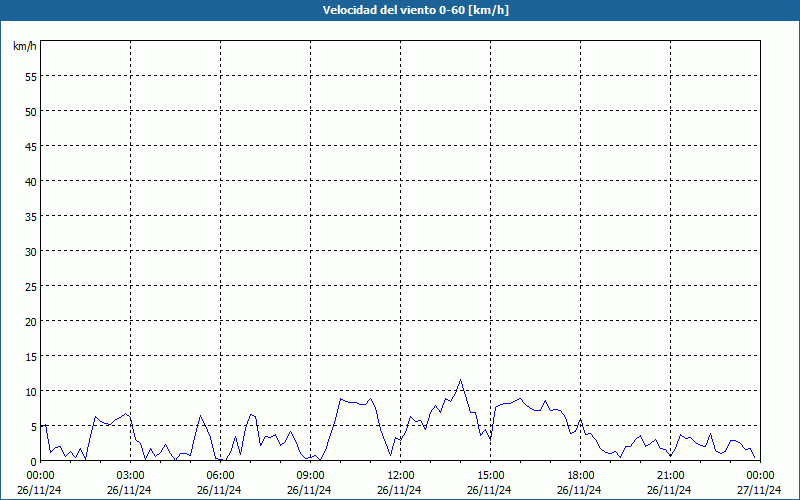Click the 26/11/24 date under 09:00
This screenshot has width=800, height=500.
tap(309, 490)
